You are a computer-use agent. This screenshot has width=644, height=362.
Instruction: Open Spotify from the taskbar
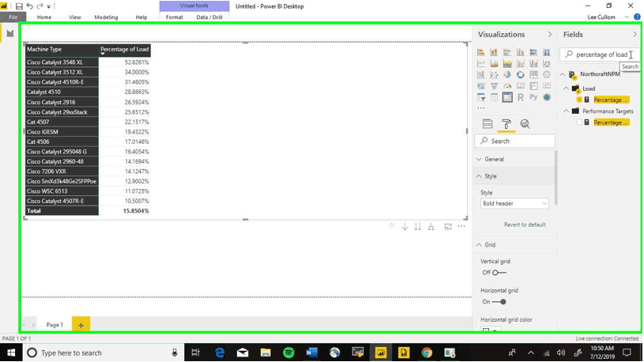pos(288,353)
